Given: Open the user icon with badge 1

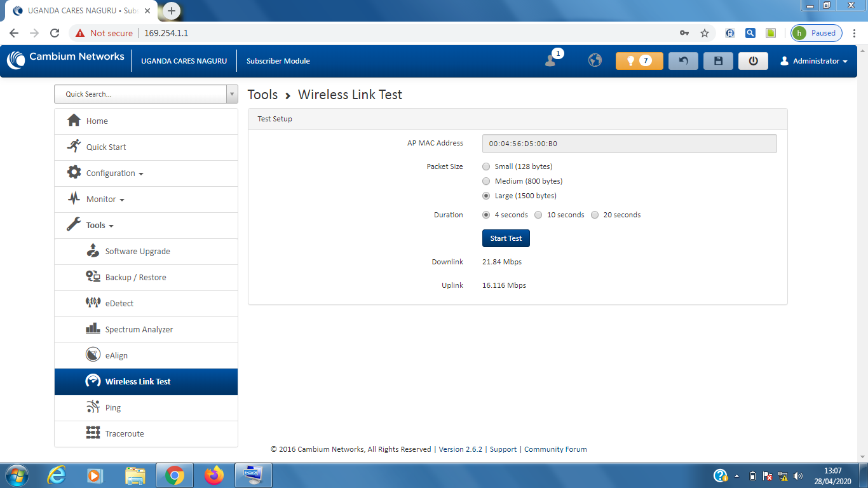Looking at the screenshot, I should click(551, 60).
